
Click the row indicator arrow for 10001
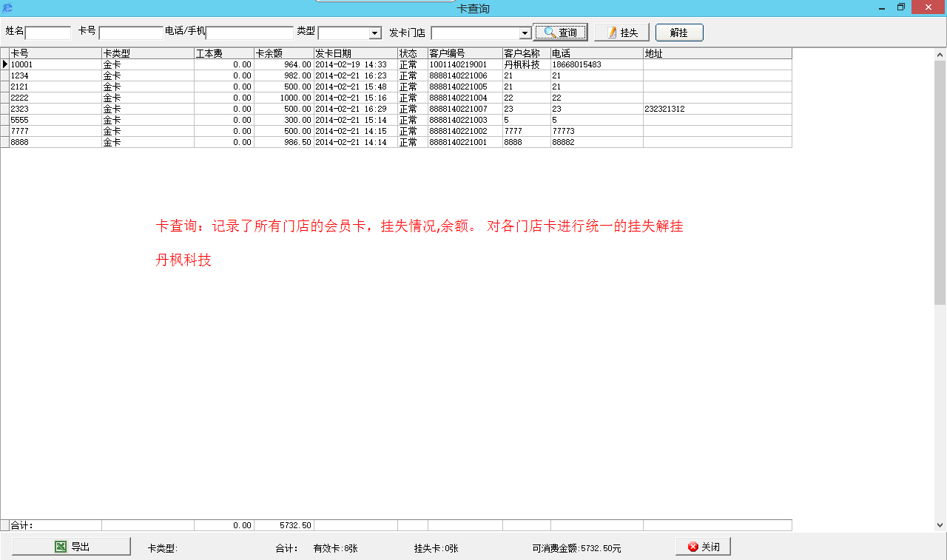click(x=4, y=64)
